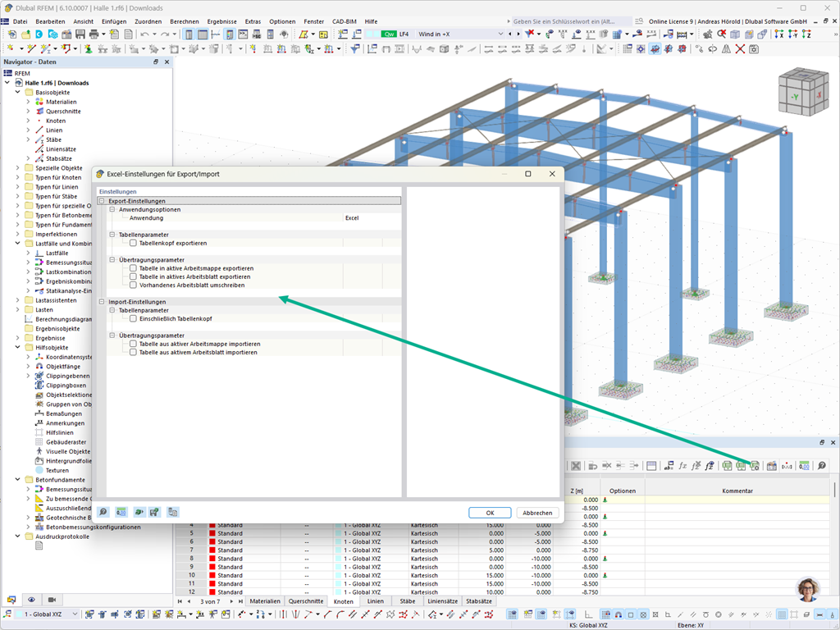Expand Materialien node in navigator
The width and height of the screenshot is (840, 630).
click(x=29, y=102)
